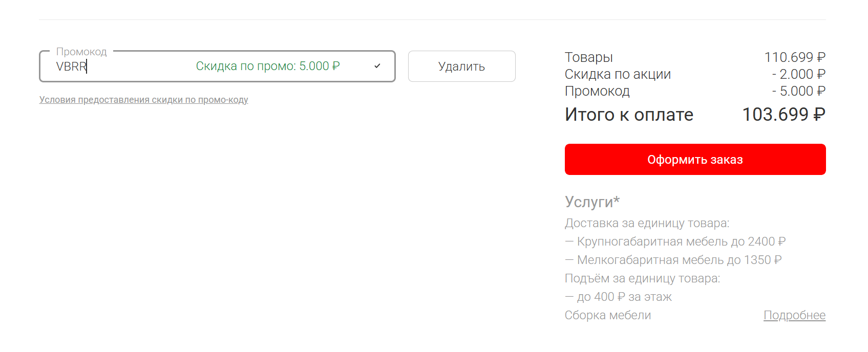Screen dimensions: 868x352
Task: Click the green Скидка по промо: 5.000 ₽ text
Action: click(x=268, y=67)
